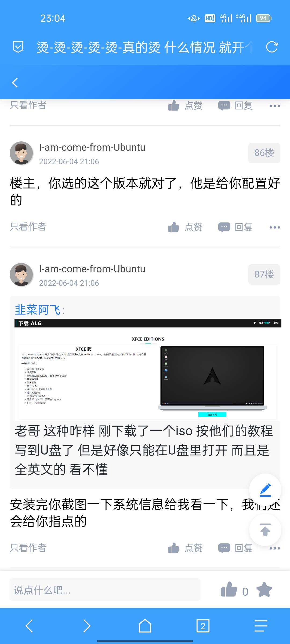The width and height of the screenshot is (290, 644).
Task: Open the more options dots on 86楼
Action: point(275,227)
